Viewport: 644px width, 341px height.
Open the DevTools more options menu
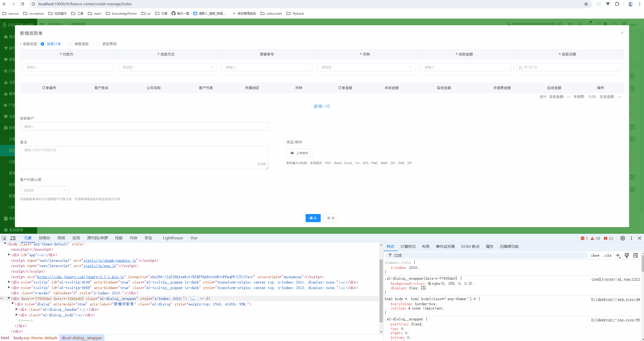point(631,238)
